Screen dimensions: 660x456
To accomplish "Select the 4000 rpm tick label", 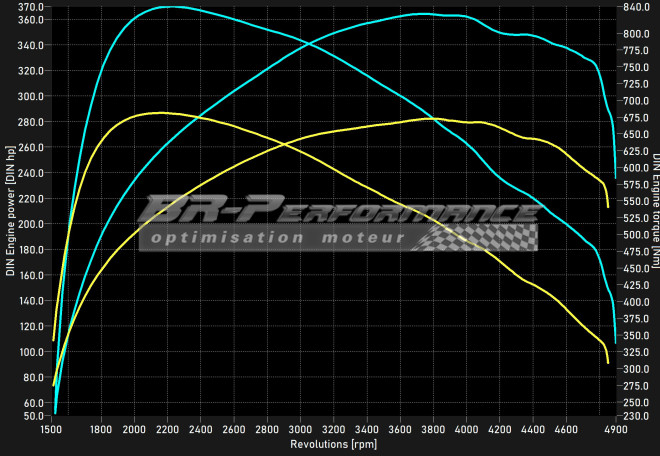I will [x=466, y=429].
